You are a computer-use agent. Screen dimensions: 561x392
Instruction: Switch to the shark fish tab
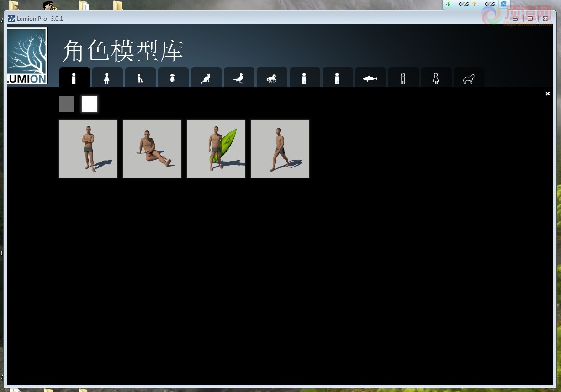(370, 78)
